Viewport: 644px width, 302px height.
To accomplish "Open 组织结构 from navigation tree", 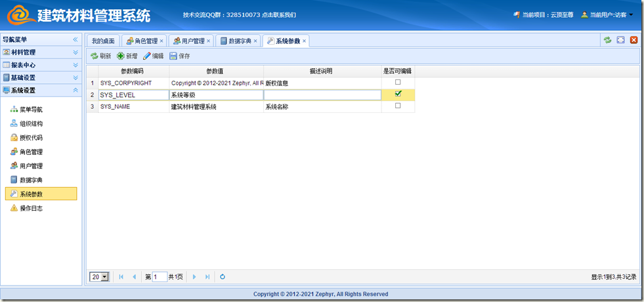I will 31,123.
